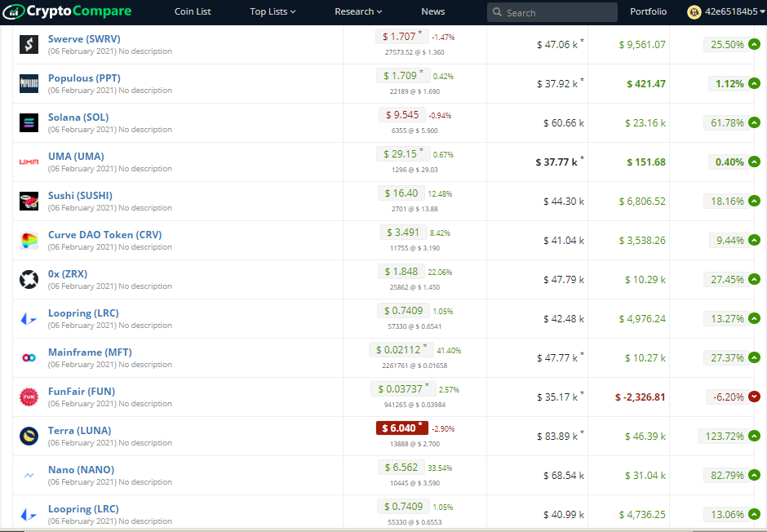Image resolution: width=767 pixels, height=532 pixels.
Task: Click the $ 23.16 k Solana profit value
Action: point(645,123)
